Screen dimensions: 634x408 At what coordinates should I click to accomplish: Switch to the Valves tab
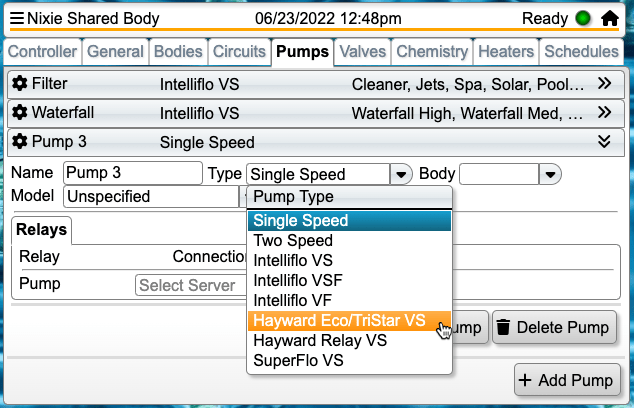pyautogui.click(x=362, y=52)
